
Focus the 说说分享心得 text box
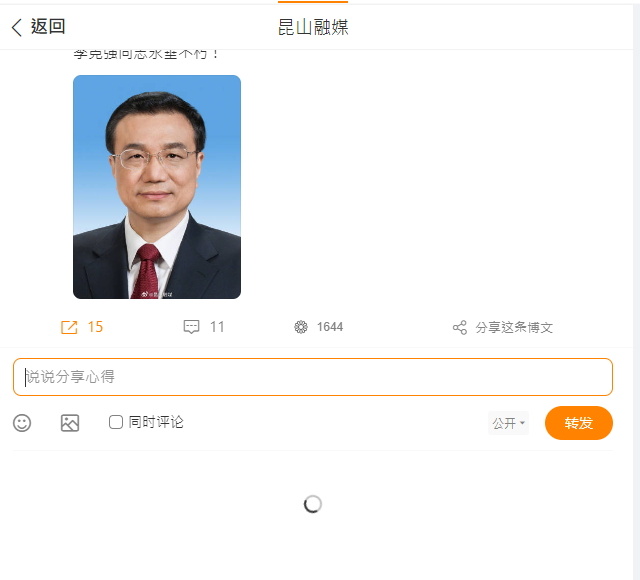click(313, 377)
